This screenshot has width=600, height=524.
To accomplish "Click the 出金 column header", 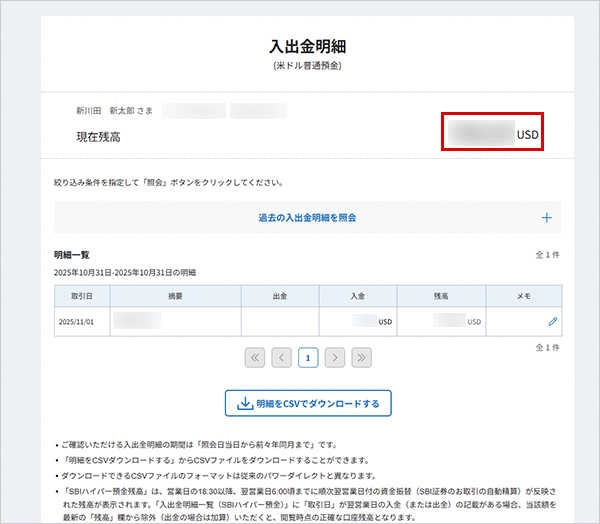I will click(280, 296).
